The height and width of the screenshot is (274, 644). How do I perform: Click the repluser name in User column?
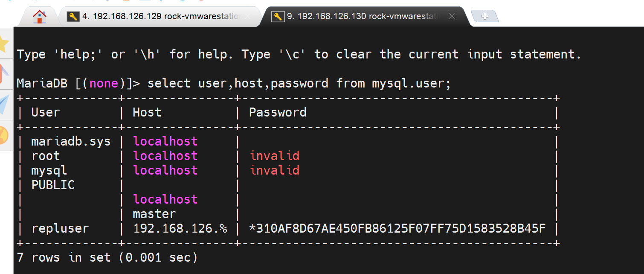(60, 228)
